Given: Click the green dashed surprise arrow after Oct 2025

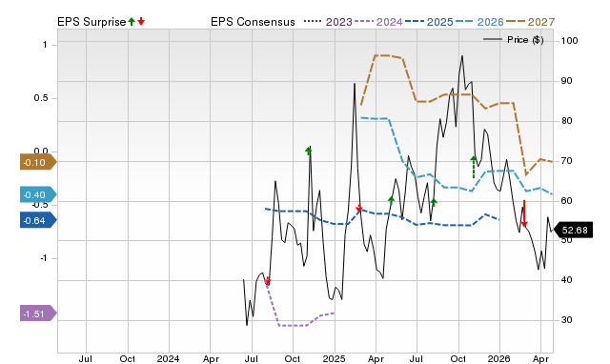Looking at the screenshot, I should tap(474, 167).
